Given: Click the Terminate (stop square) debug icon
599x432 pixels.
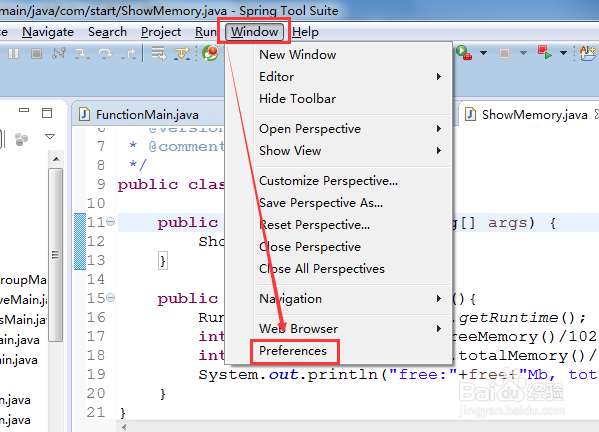Looking at the screenshot, I should pos(36,53).
